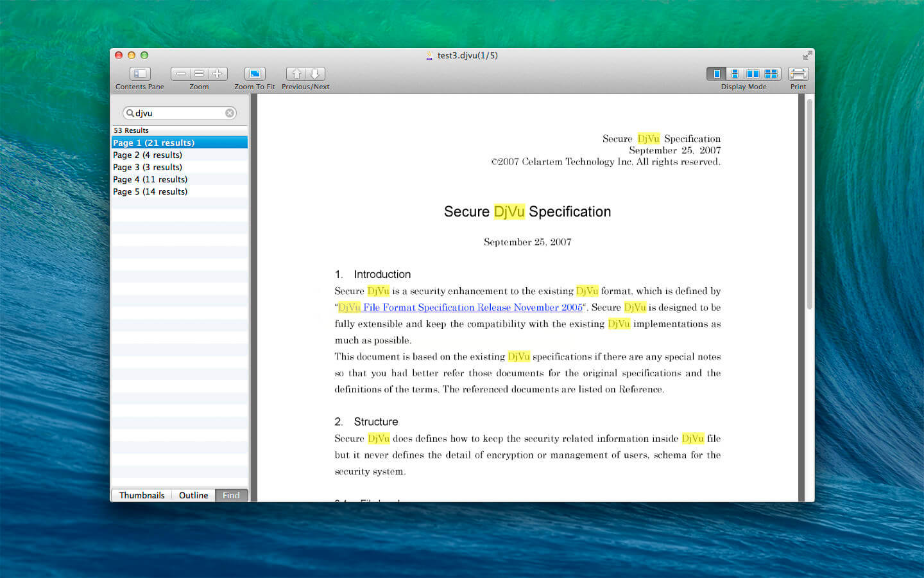Click the Zoom in plus icon
The width and height of the screenshot is (924, 578).
[217, 73]
